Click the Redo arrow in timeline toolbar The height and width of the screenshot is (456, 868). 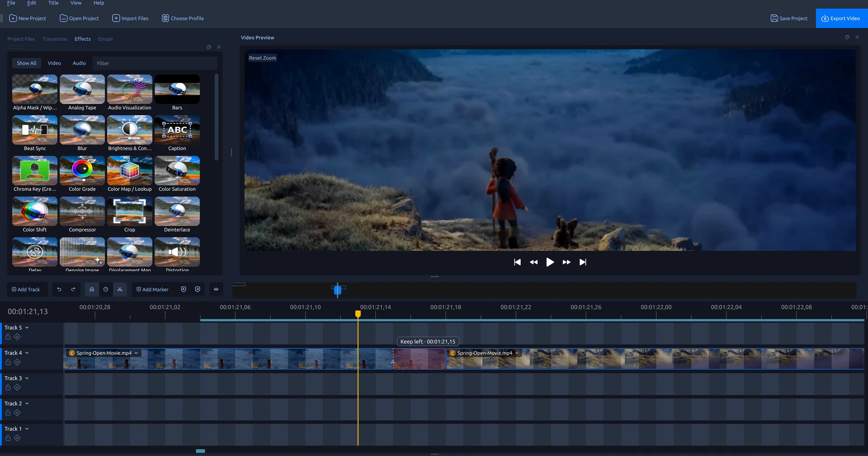point(73,289)
